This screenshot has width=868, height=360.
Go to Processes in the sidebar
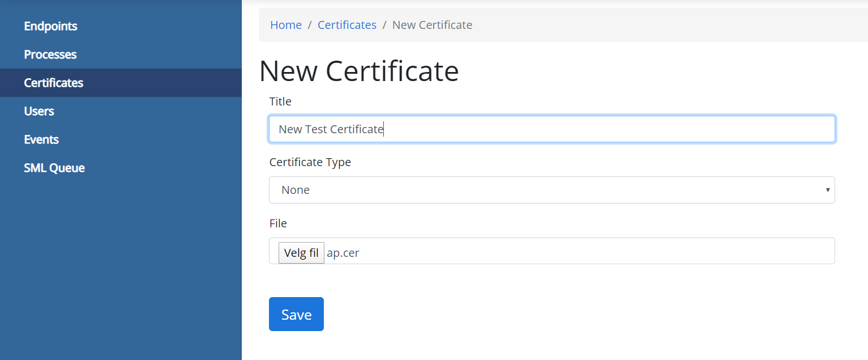50,54
